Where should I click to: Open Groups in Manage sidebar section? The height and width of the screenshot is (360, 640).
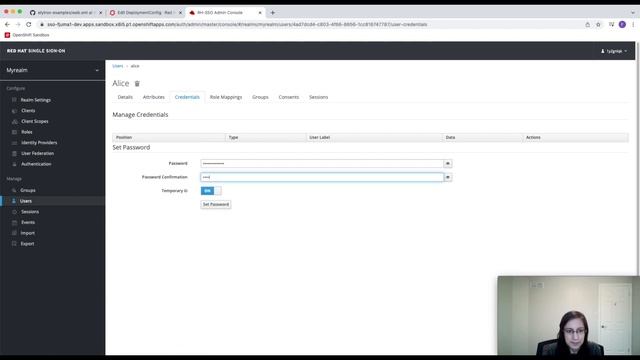(x=28, y=190)
